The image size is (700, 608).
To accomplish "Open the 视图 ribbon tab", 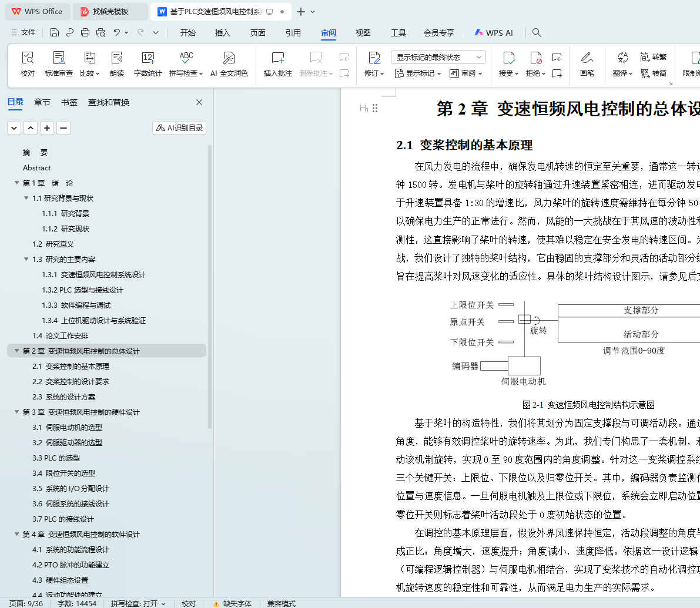I will click(363, 32).
